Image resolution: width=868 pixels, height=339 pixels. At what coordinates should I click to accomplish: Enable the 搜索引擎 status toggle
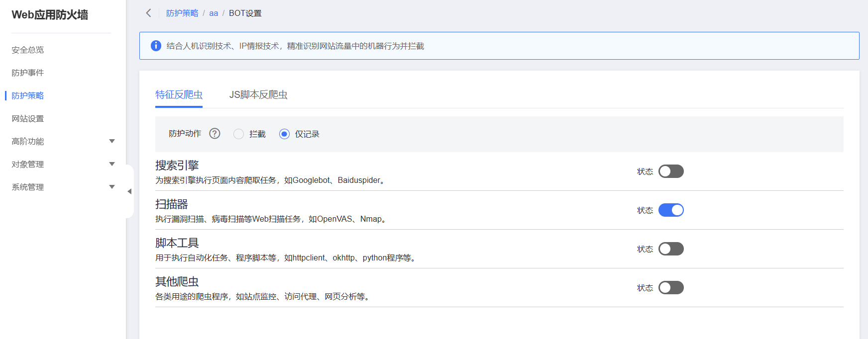click(x=670, y=171)
